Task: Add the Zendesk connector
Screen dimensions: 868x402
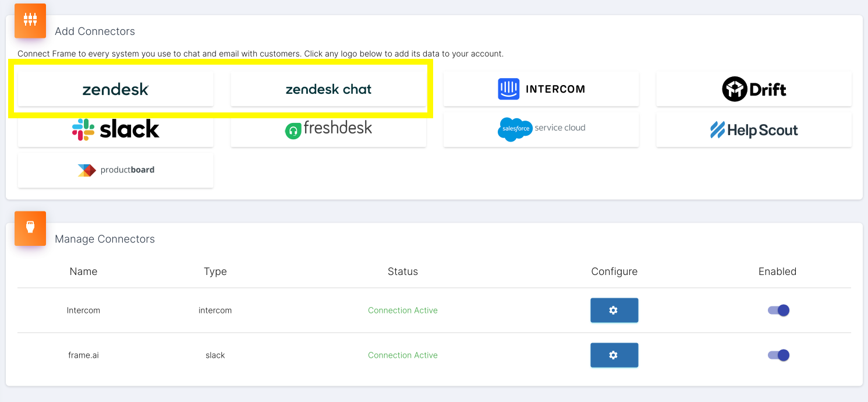Action: [x=115, y=89]
